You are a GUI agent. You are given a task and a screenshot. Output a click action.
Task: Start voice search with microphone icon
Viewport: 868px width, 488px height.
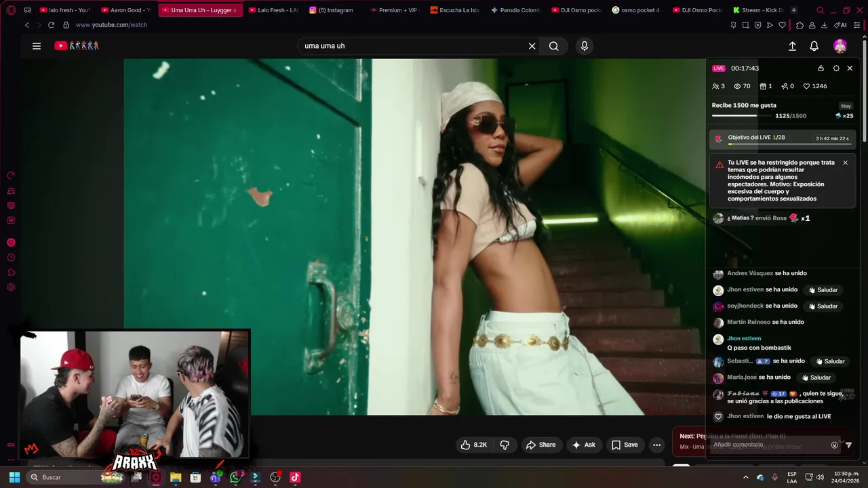585,46
